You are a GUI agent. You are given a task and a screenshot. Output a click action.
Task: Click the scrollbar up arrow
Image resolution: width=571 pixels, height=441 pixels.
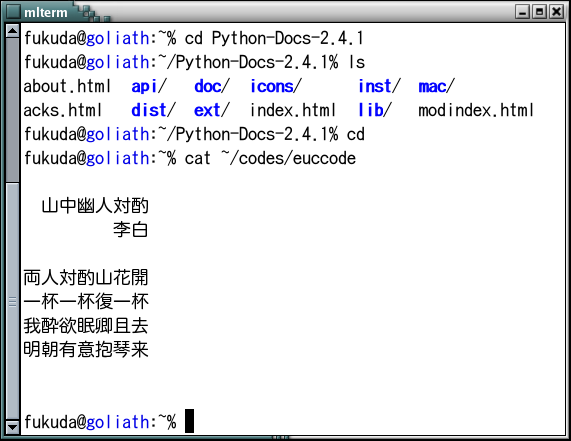[13, 31]
